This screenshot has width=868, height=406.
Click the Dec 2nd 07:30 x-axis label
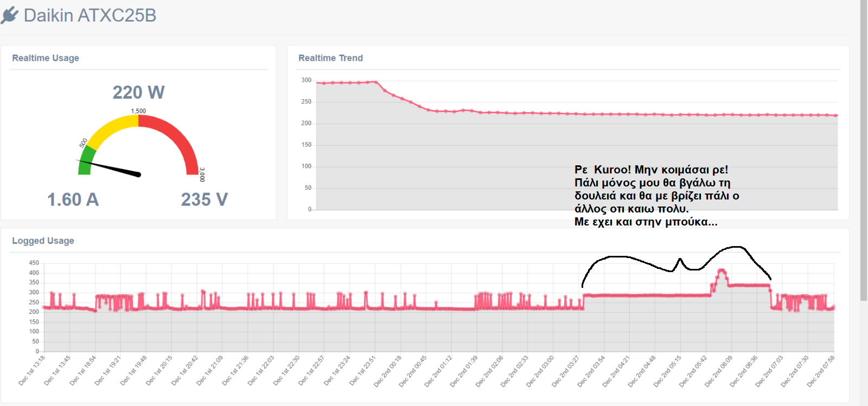[795, 371]
